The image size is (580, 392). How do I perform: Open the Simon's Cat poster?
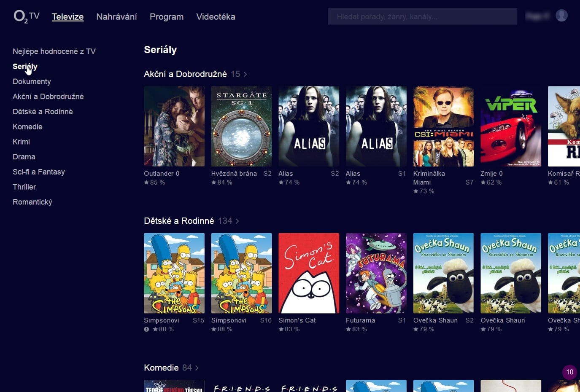click(x=309, y=273)
